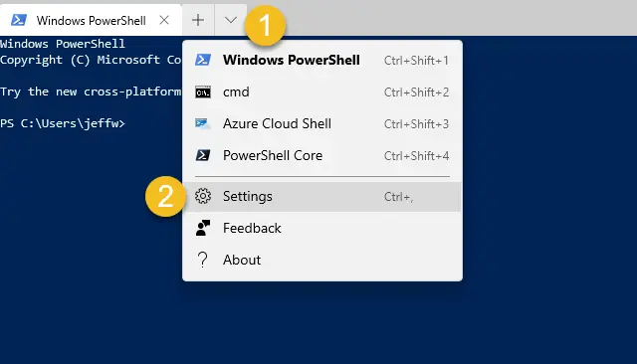Viewport: 637px width, 364px height.
Task: Open the About menu entry
Action: pyautogui.click(x=322, y=260)
